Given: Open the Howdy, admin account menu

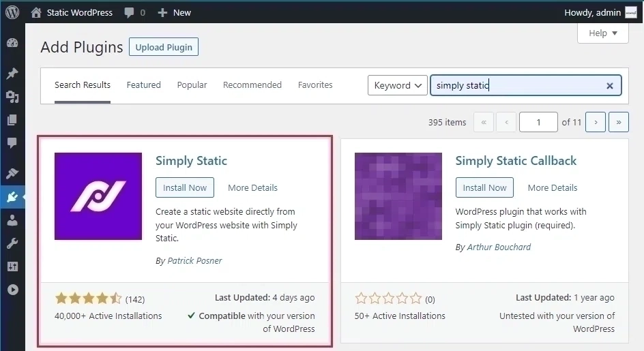Looking at the screenshot, I should pyautogui.click(x=600, y=13).
